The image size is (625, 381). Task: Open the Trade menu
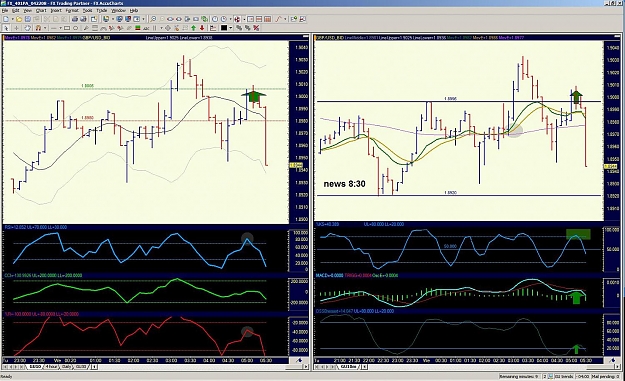pos(102,10)
